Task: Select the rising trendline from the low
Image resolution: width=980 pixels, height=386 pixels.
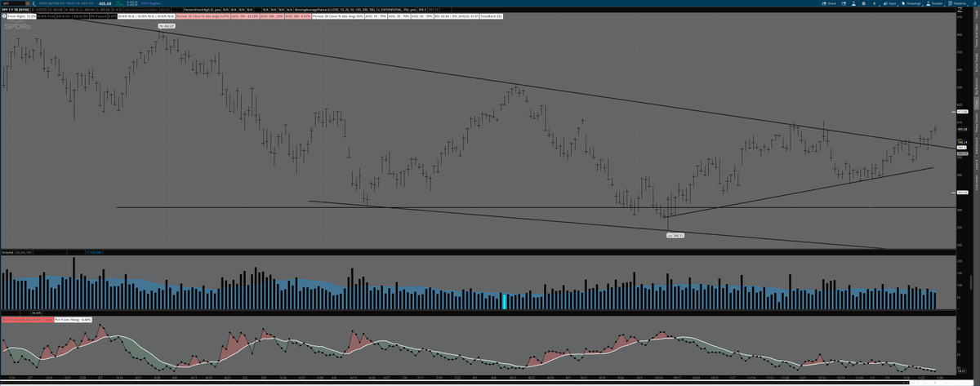Action: 800,193
